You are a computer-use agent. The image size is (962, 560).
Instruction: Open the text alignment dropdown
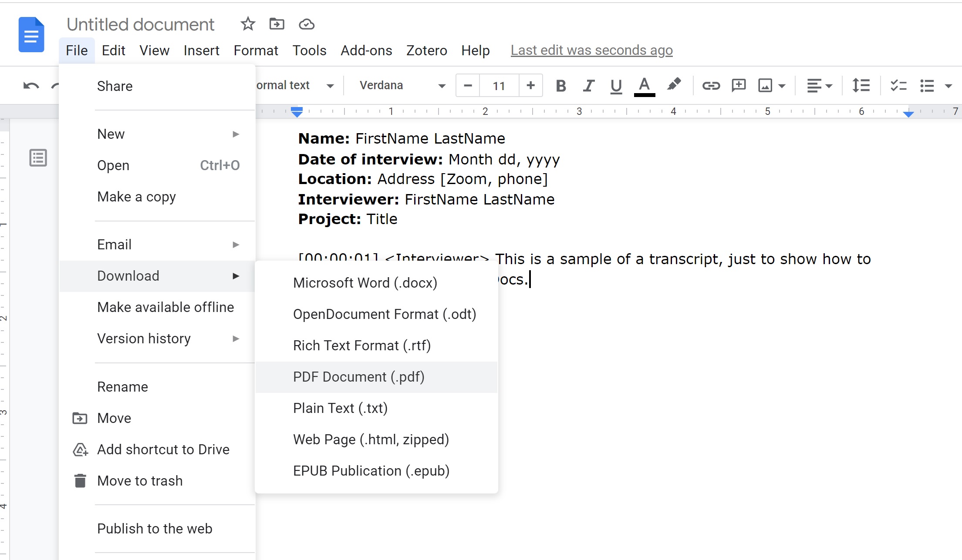[820, 86]
